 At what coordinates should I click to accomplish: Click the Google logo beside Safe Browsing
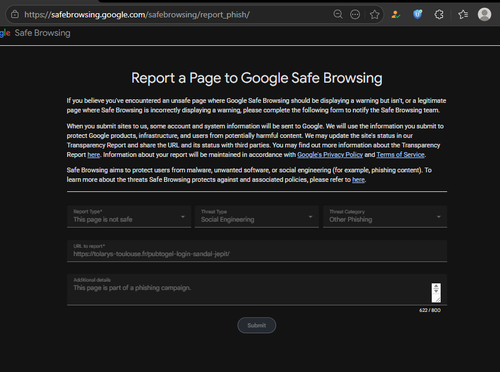[5, 33]
